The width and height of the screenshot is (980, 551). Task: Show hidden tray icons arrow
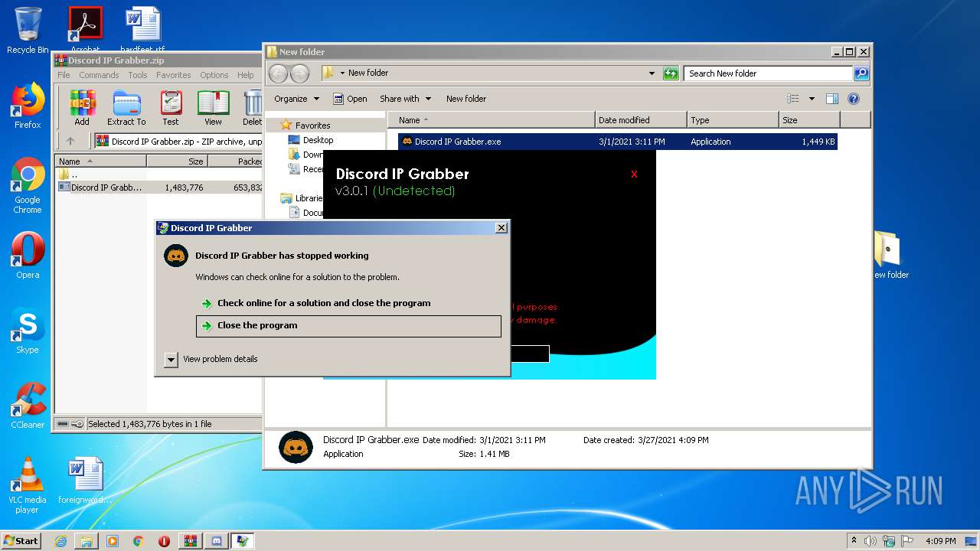[x=854, y=541]
